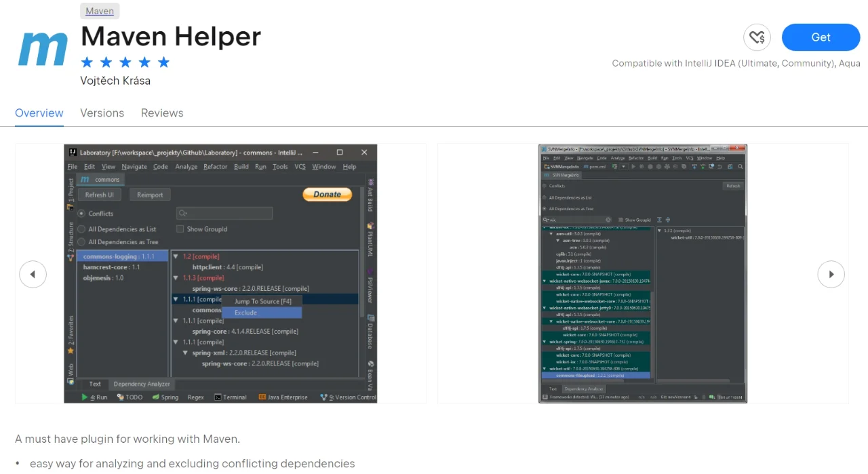Click the Compatible with IntelliJ IDEA text
The image size is (868, 474).
pyautogui.click(x=736, y=63)
